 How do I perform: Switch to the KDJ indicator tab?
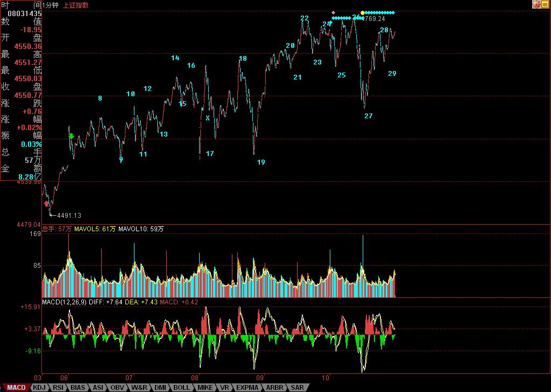point(39,387)
